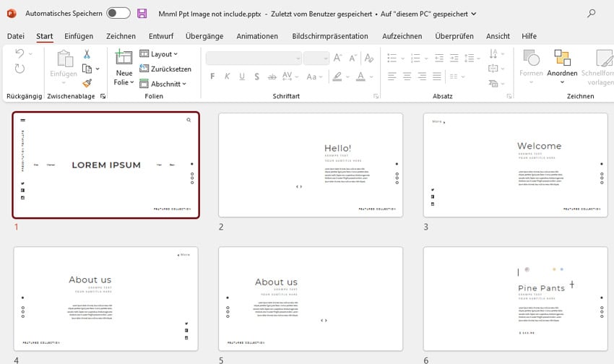Viewport: 614px width, 364px height.
Task: Toggle italic with the K button
Action: 227,77
